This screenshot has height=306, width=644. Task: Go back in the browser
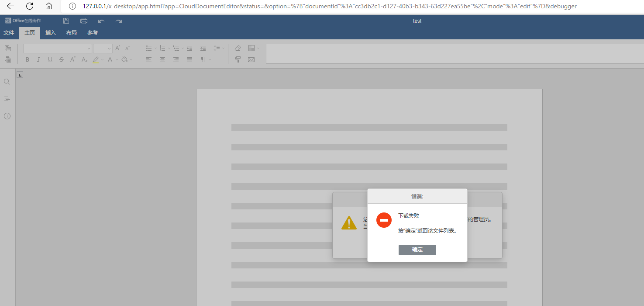[x=10, y=6]
